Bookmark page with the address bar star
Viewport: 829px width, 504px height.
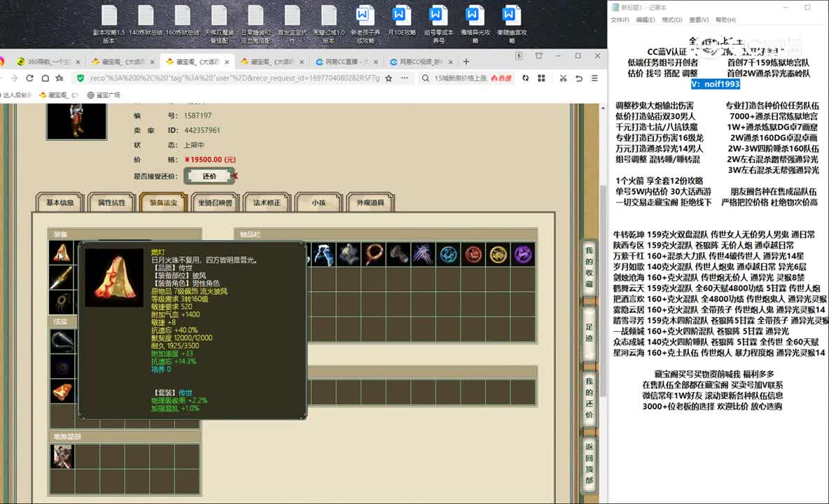[x=389, y=78]
